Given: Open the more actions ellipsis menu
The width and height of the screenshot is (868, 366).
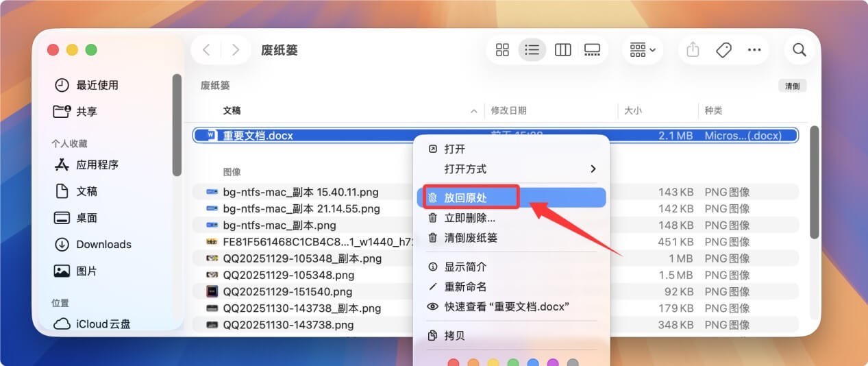Looking at the screenshot, I should pyautogui.click(x=754, y=50).
